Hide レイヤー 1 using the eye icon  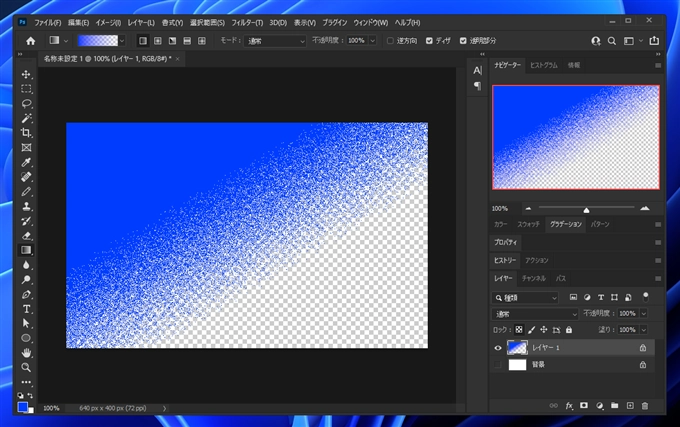pyautogui.click(x=499, y=348)
